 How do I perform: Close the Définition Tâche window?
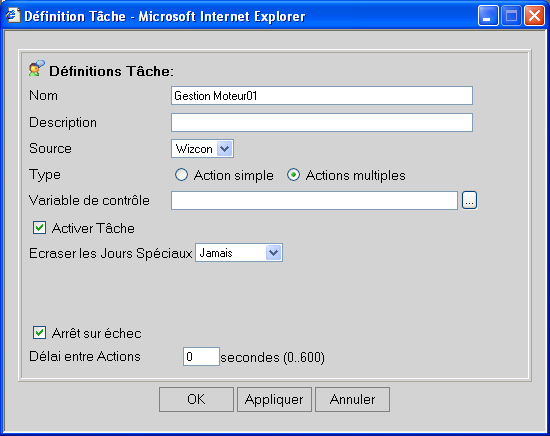pos(534,16)
